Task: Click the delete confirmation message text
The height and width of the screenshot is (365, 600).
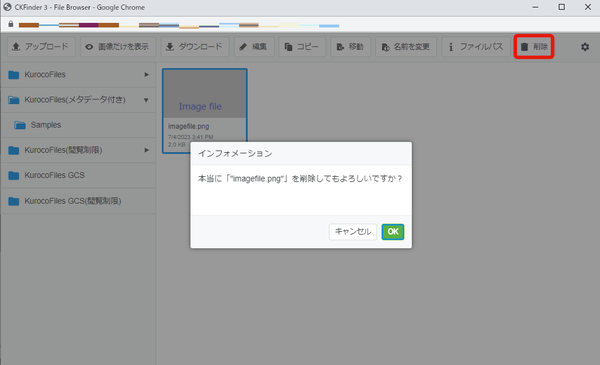Action: click(300, 179)
